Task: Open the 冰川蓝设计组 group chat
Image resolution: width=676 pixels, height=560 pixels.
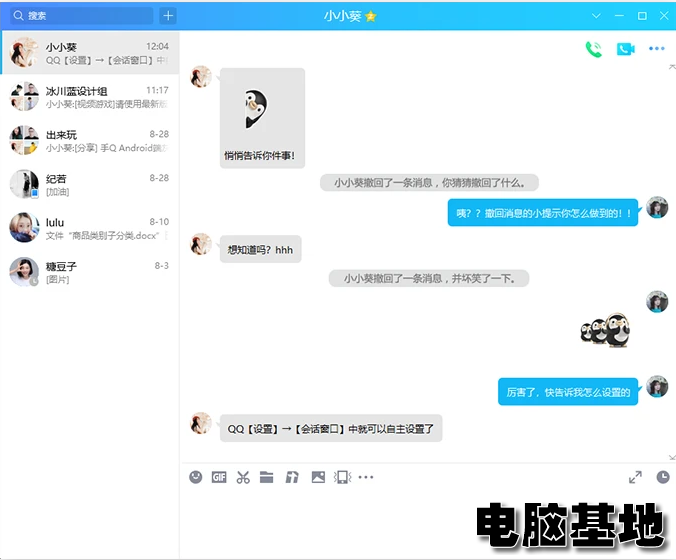Action: 90,97
